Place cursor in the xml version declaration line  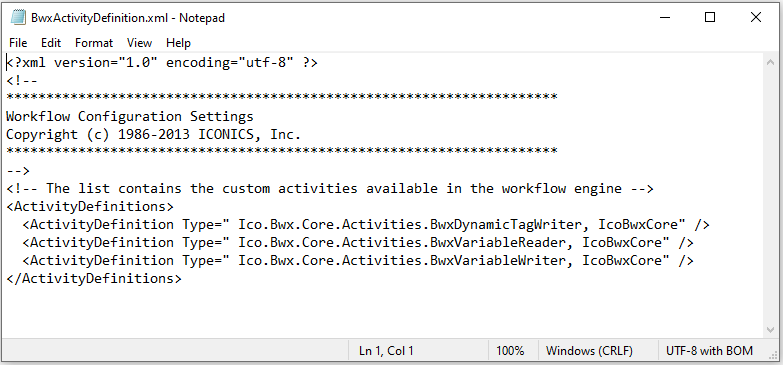pyautogui.click(x=162, y=63)
